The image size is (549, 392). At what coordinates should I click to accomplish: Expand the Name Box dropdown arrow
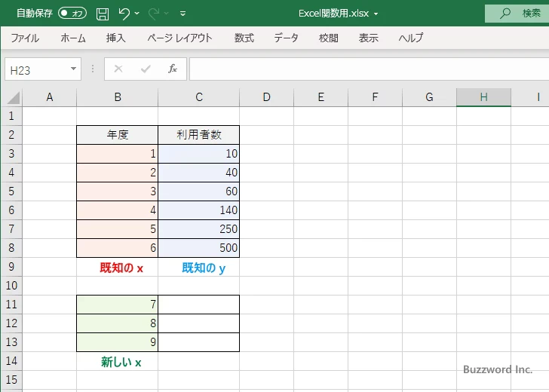coord(74,69)
